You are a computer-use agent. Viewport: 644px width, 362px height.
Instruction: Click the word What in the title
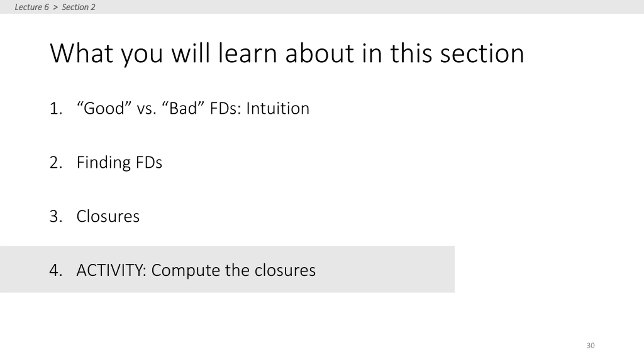81,53
